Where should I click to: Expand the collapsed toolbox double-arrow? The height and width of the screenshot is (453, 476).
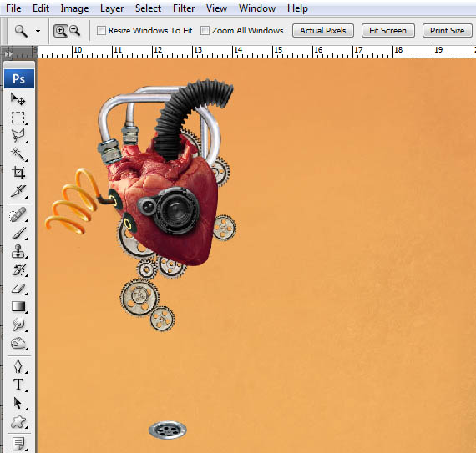(8, 54)
